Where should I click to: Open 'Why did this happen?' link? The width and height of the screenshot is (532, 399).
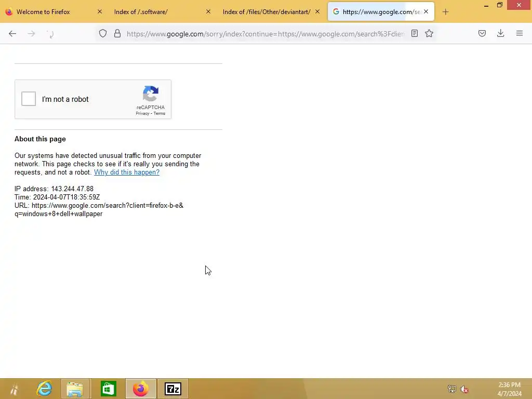[x=127, y=172]
